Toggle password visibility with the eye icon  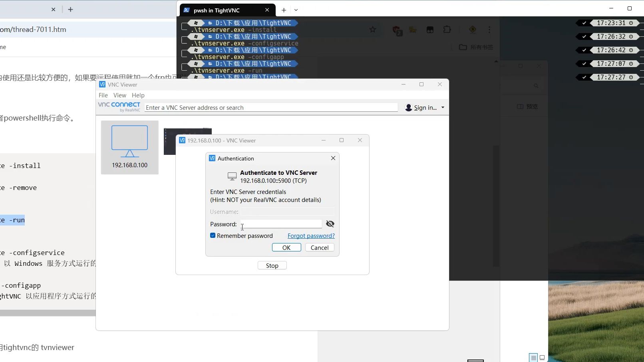[330, 224]
